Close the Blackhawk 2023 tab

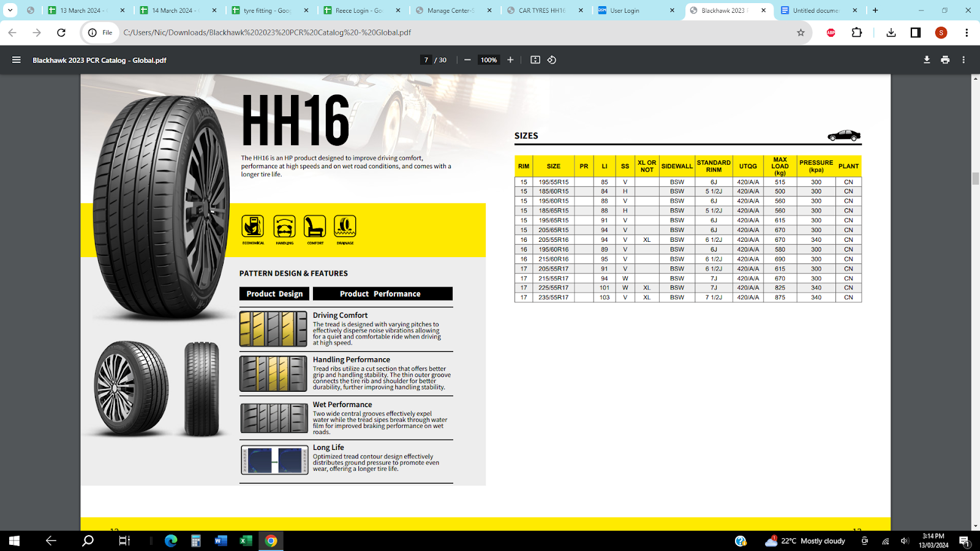(x=764, y=10)
